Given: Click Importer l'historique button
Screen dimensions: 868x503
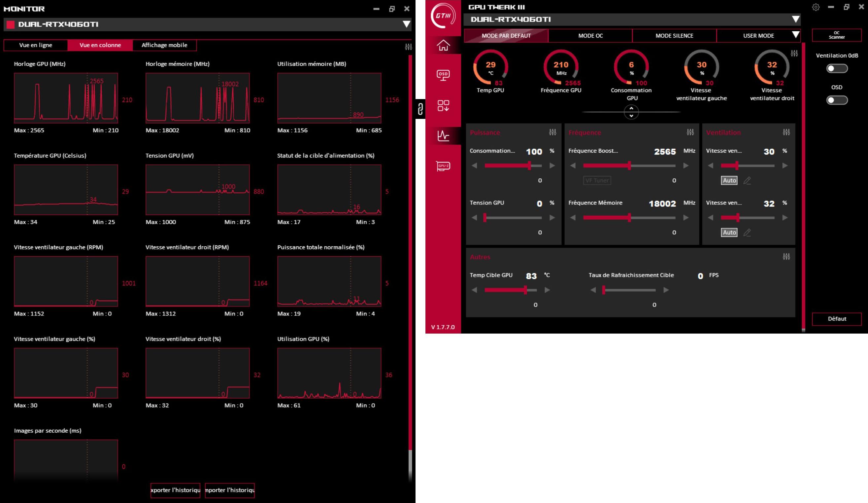Looking at the screenshot, I should click(x=230, y=490).
